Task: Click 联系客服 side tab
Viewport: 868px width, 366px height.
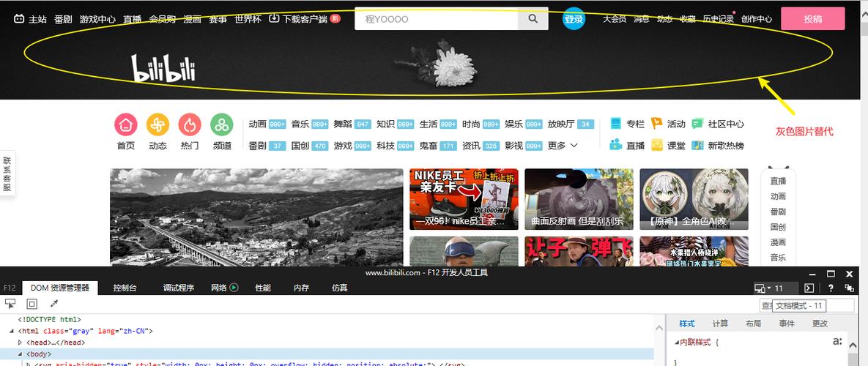Action: pos(7,173)
